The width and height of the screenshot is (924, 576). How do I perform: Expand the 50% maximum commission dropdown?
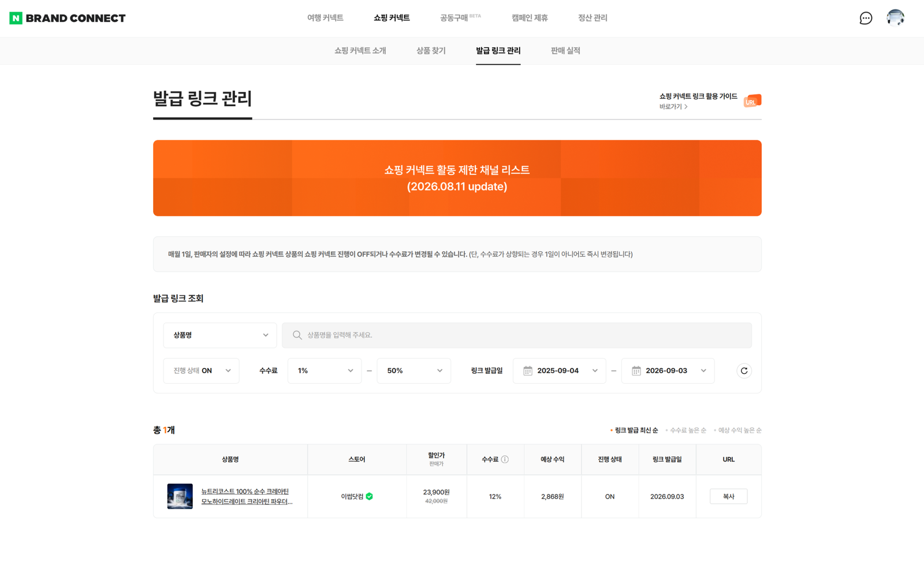(413, 371)
